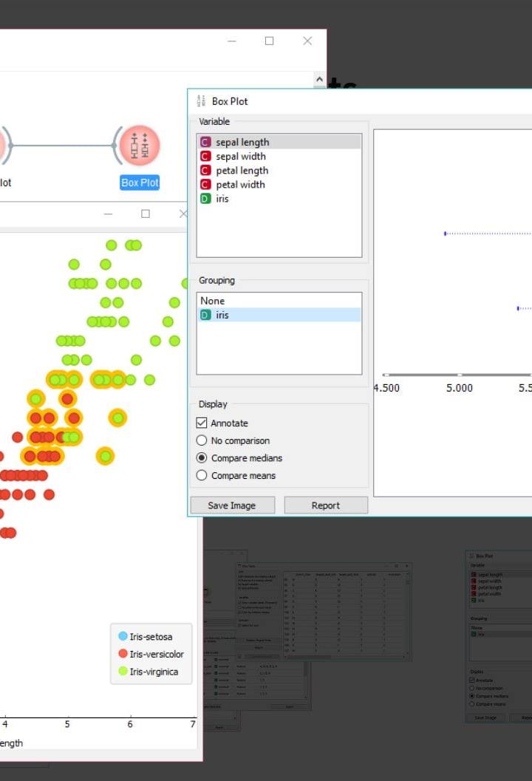Screen dimensions: 532x781
Task: Maximize the scatter plot window
Action: [x=146, y=214]
